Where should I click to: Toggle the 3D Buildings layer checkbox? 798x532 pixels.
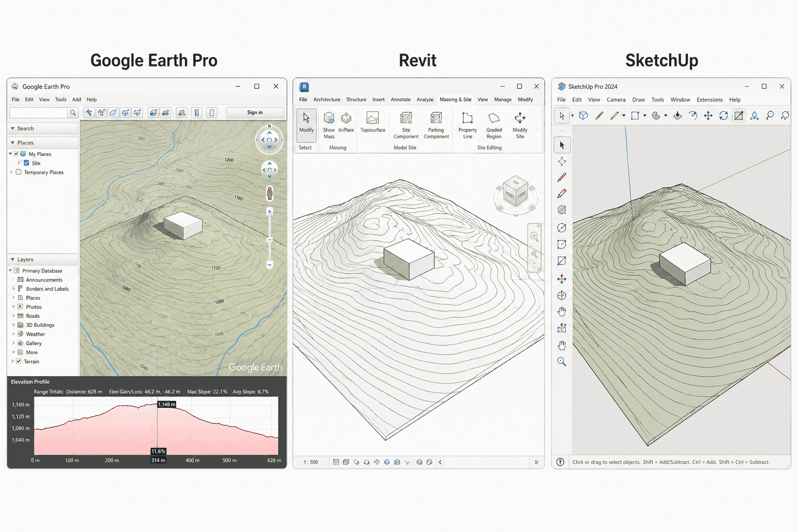click(21, 325)
